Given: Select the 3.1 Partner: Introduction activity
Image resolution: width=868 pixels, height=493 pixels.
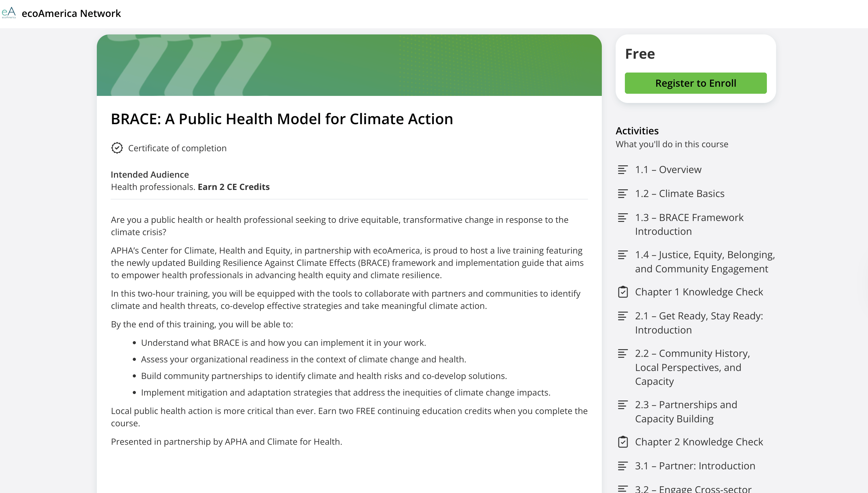Looking at the screenshot, I should point(695,466).
